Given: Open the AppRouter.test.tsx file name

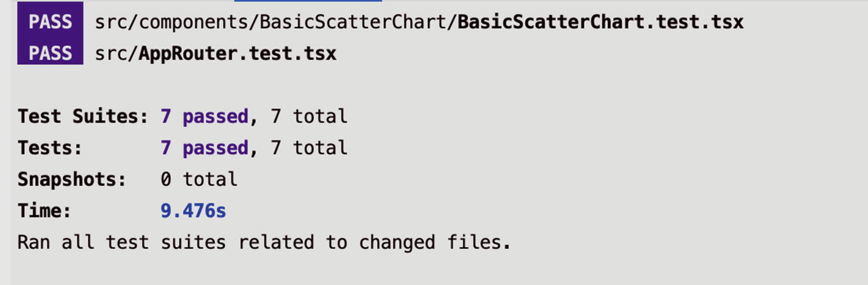Looking at the screenshot, I should [x=237, y=53].
